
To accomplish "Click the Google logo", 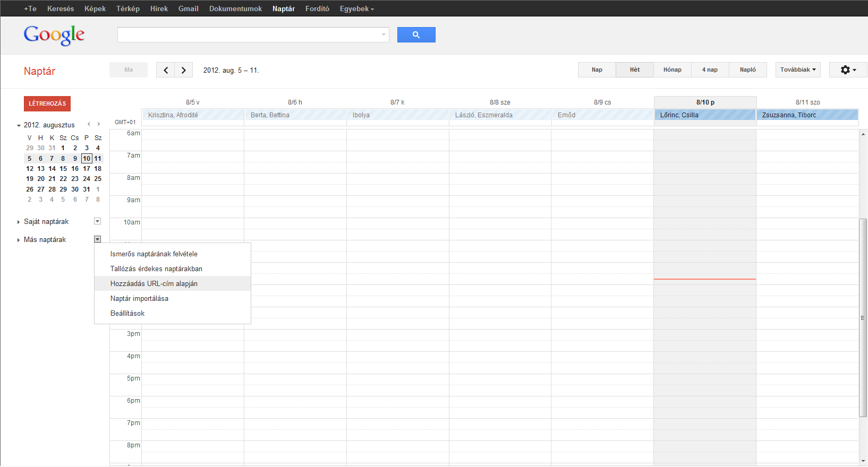I will point(54,35).
